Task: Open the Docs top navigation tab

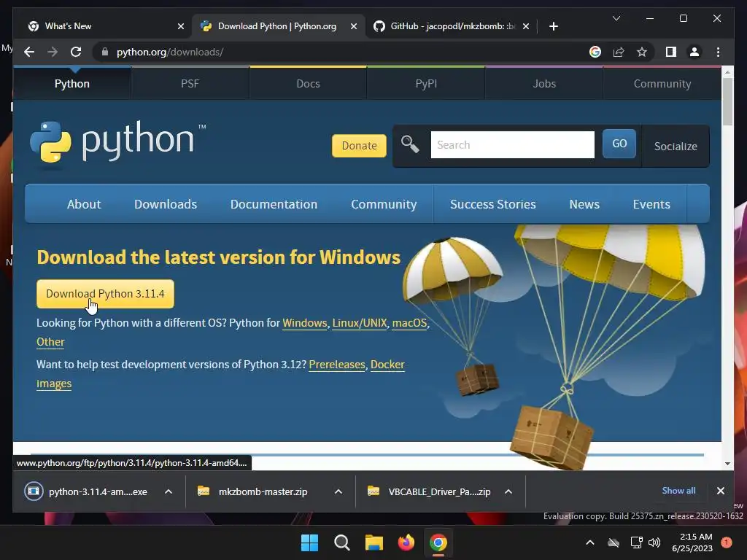Action: point(309,83)
